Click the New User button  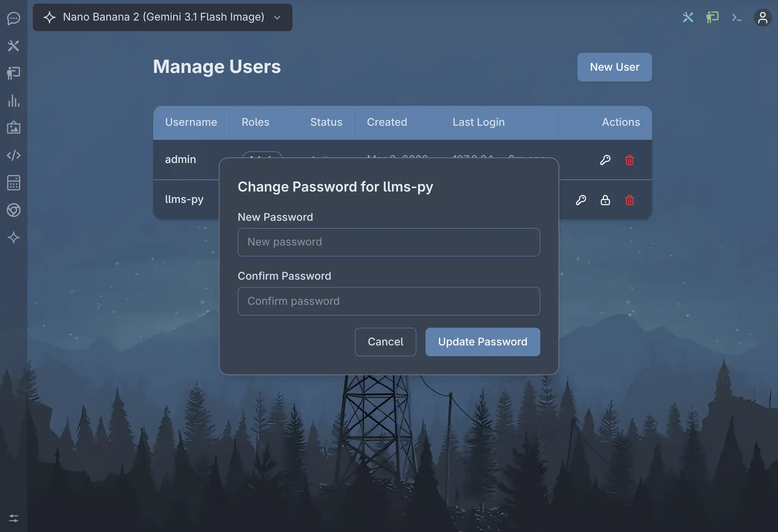pyautogui.click(x=614, y=67)
